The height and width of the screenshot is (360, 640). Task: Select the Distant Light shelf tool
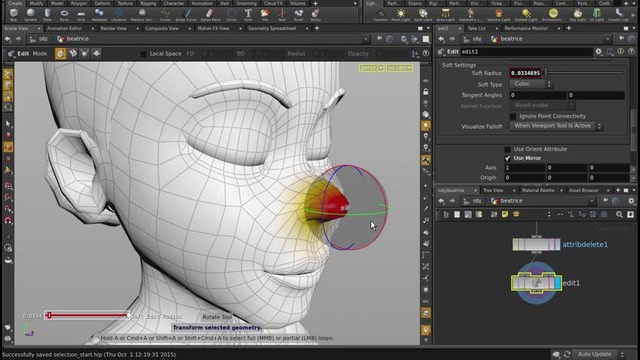click(x=526, y=15)
